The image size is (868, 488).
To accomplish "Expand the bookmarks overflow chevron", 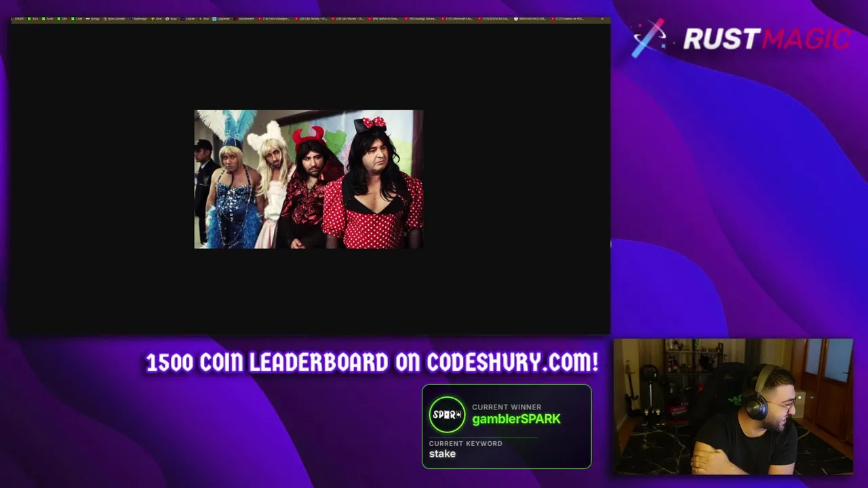I will [602, 18].
